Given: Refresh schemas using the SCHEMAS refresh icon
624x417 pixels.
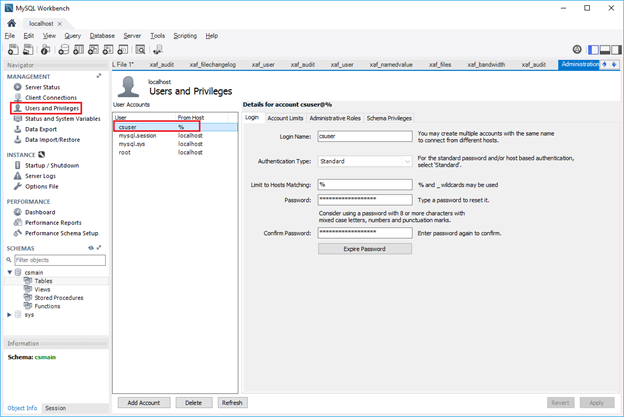Looking at the screenshot, I should tap(91, 247).
